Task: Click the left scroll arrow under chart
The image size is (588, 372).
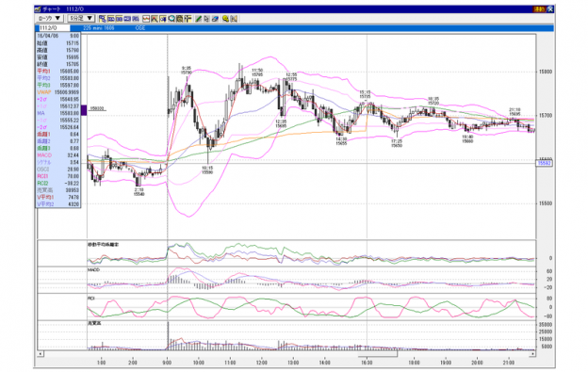Action: tap(41, 354)
